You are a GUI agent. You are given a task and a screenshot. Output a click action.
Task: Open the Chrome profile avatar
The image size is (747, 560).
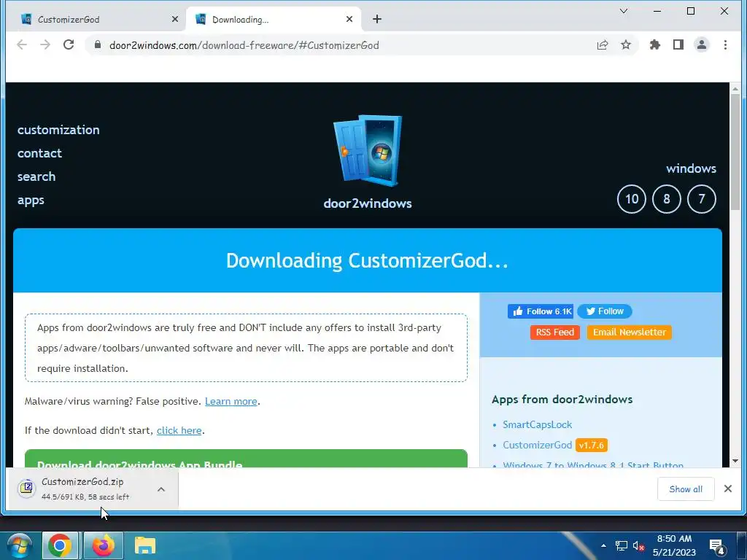click(x=702, y=44)
